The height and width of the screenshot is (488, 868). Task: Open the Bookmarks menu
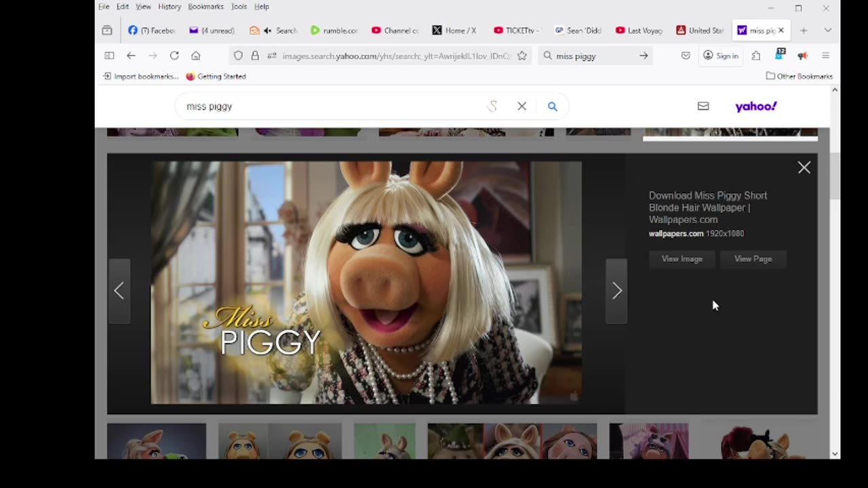pos(205,7)
